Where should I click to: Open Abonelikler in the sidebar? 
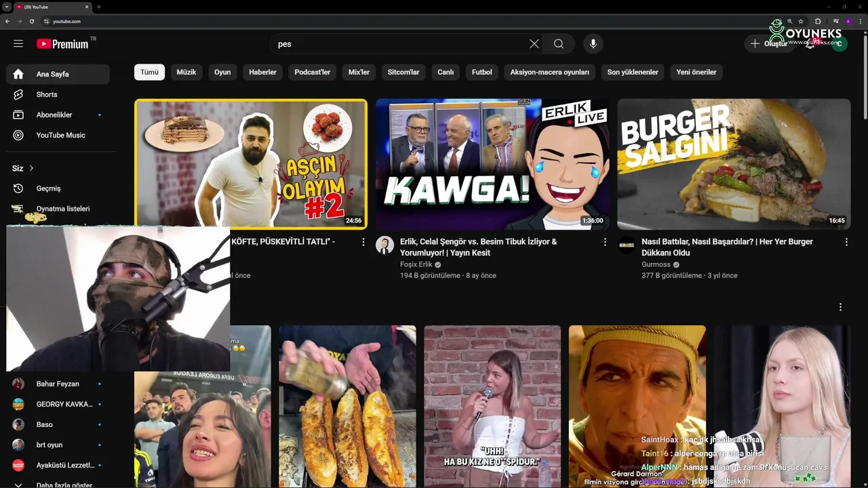click(58, 115)
